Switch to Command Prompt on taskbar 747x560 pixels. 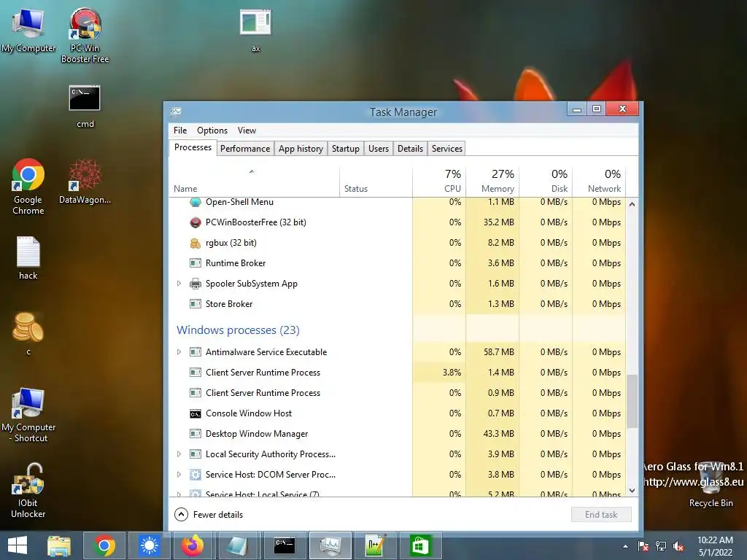(285, 545)
